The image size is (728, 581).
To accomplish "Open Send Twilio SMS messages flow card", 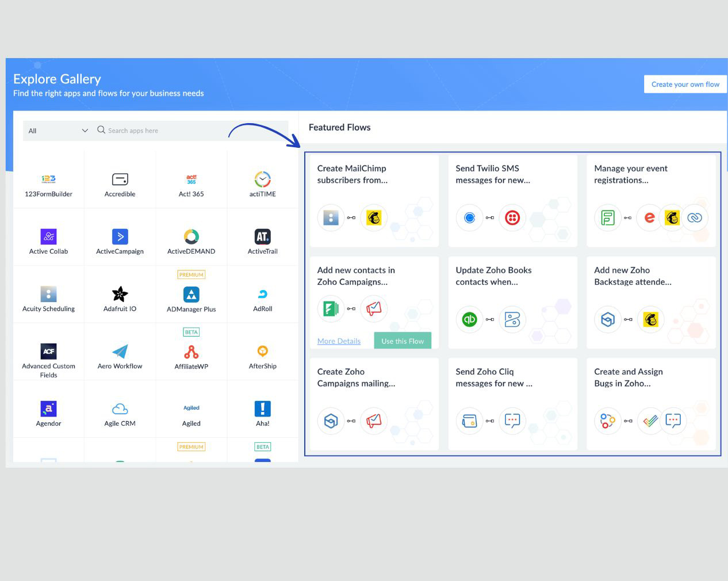I will [x=512, y=200].
